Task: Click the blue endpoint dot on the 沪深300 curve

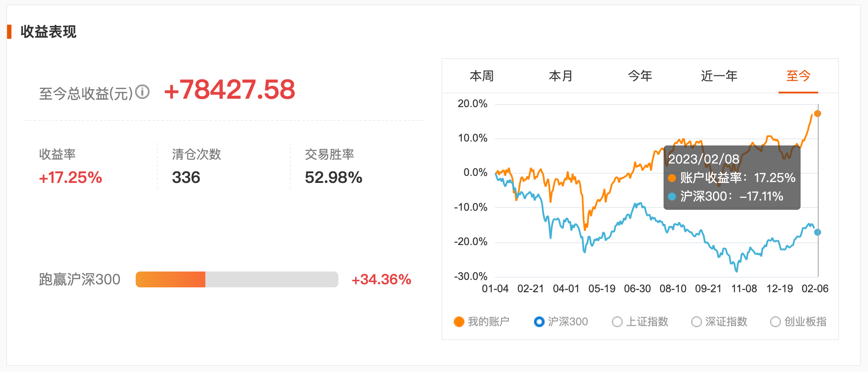Action: pyautogui.click(x=818, y=231)
